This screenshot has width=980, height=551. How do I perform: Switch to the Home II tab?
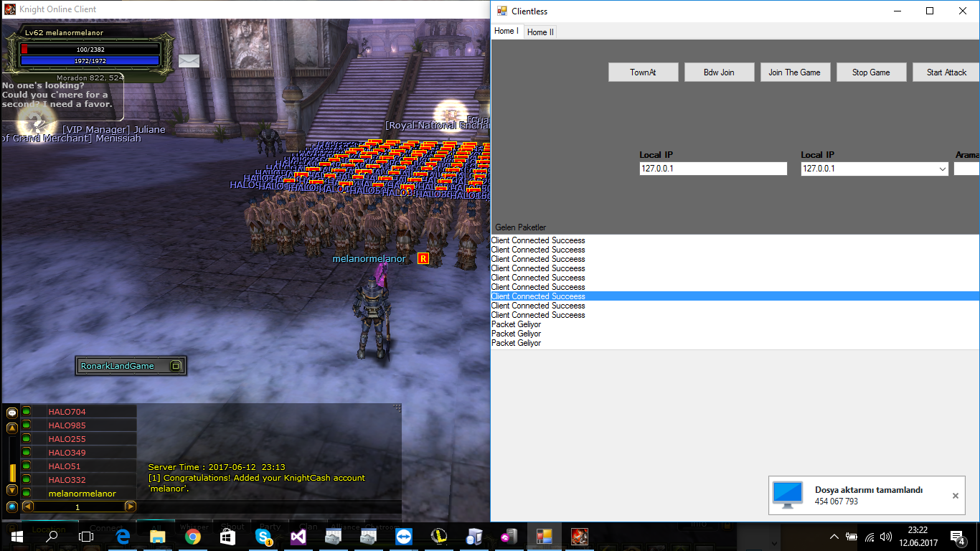tap(540, 32)
